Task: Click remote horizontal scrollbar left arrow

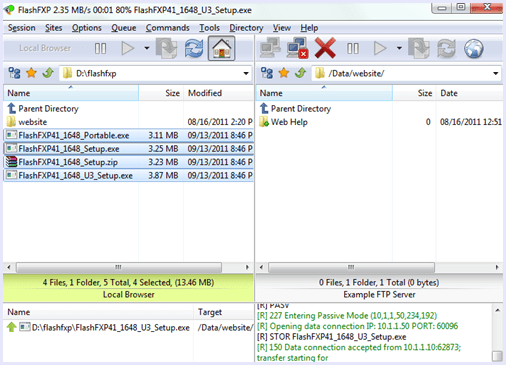Action: click(261, 267)
